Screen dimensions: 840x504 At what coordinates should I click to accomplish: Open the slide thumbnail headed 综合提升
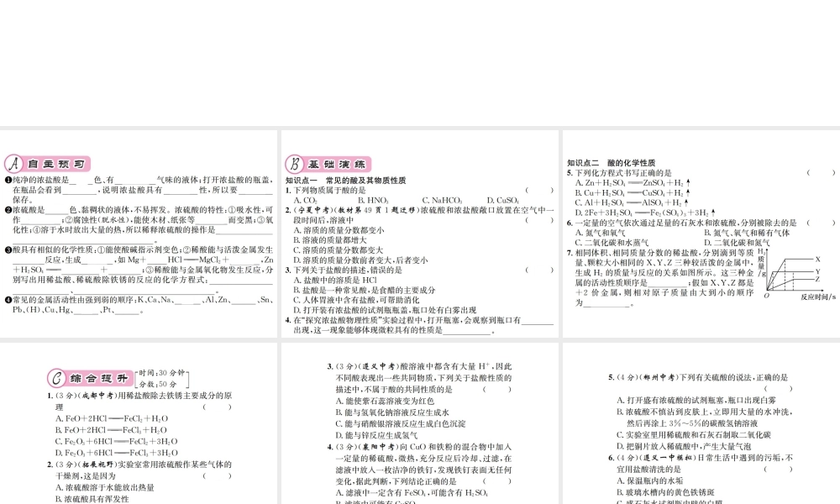[x=139, y=423]
